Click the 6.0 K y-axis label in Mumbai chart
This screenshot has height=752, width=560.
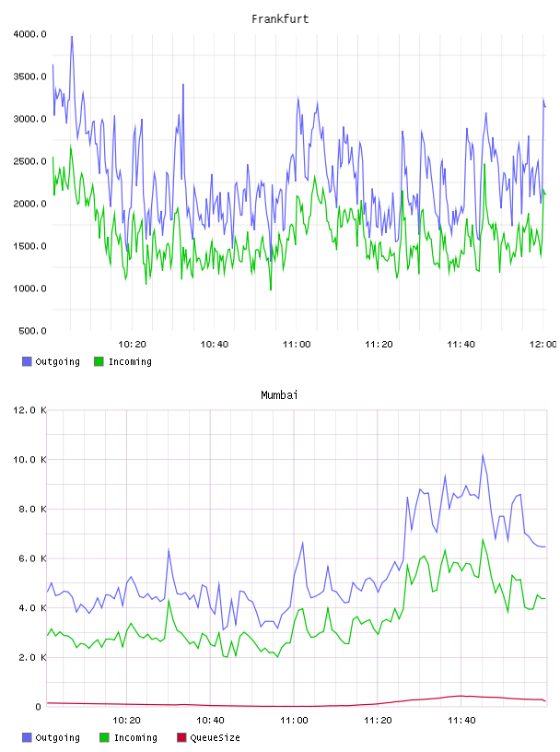click(x=32, y=558)
